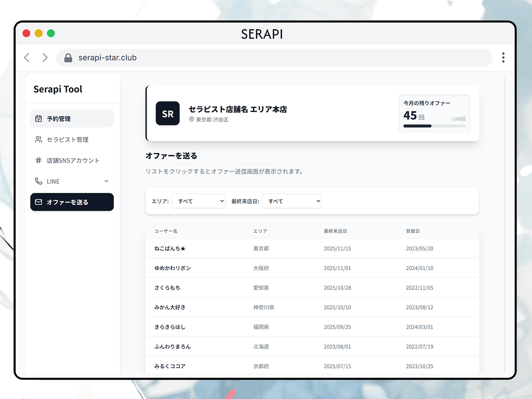The image size is (532, 399).
Task: Click the 神奈川県 area cell
Action: point(264,307)
